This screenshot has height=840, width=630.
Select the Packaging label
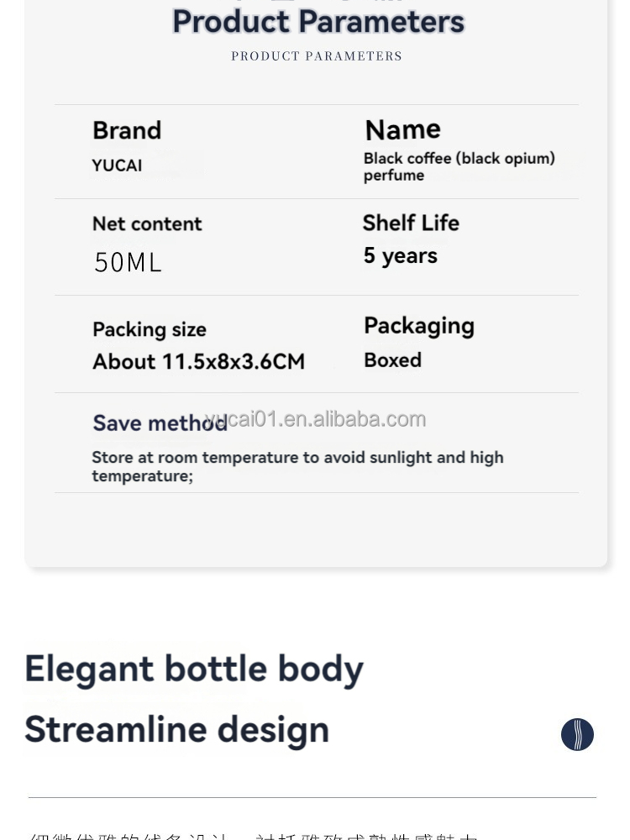(x=419, y=326)
